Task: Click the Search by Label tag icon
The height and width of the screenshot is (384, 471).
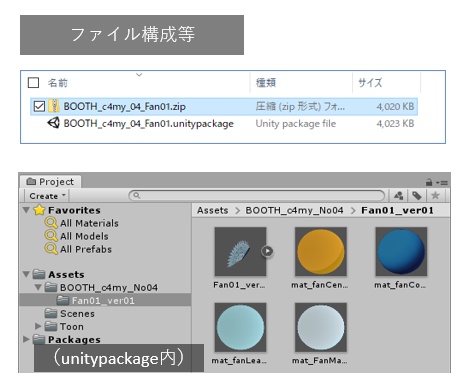Action: coord(417,196)
